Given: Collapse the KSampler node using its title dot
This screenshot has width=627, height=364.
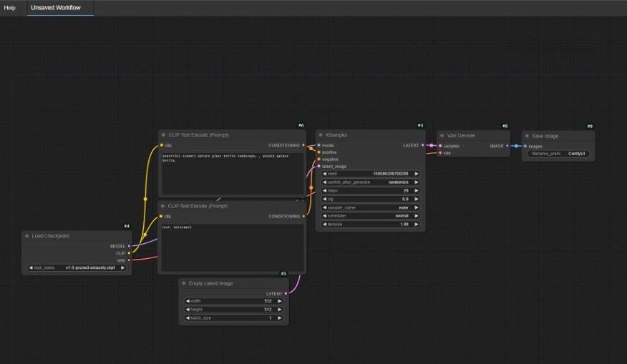Looking at the screenshot, I should 321,135.
